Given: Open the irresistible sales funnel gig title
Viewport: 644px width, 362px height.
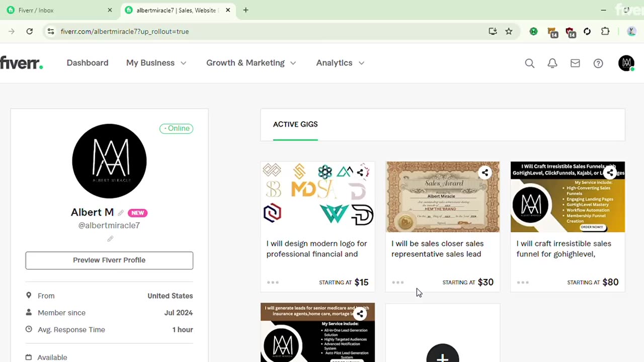Looking at the screenshot, I should [x=564, y=249].
